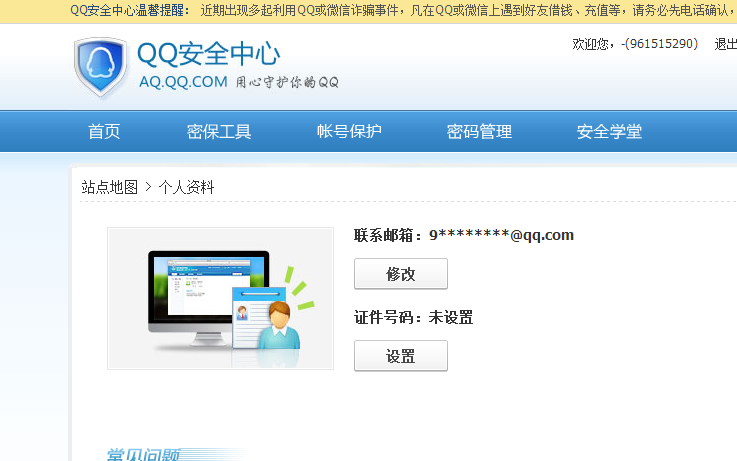
Task: Click the slogan 用心守护你的QQ
Action: pyautogui.click(x=287, y=82)
